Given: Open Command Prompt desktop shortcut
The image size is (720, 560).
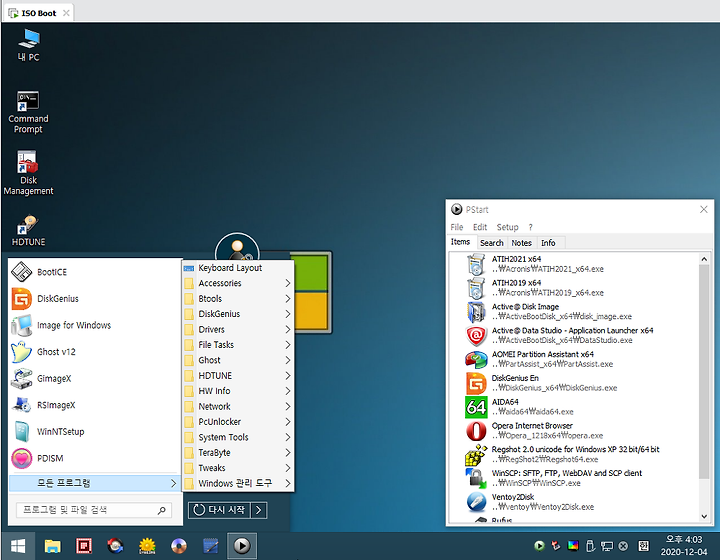Looking at the screenshot, I should click(x=28, y=112).
